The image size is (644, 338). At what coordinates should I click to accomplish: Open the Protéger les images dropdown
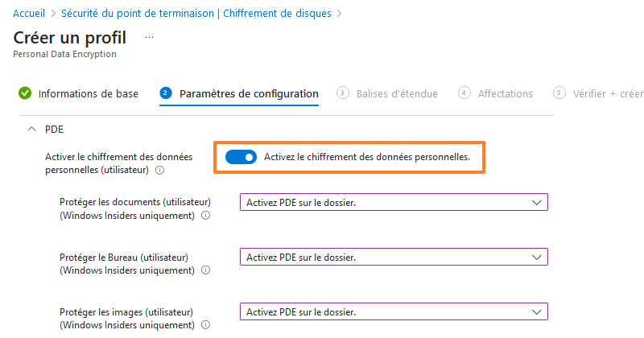pyautogui.click(x=394, y=312)
